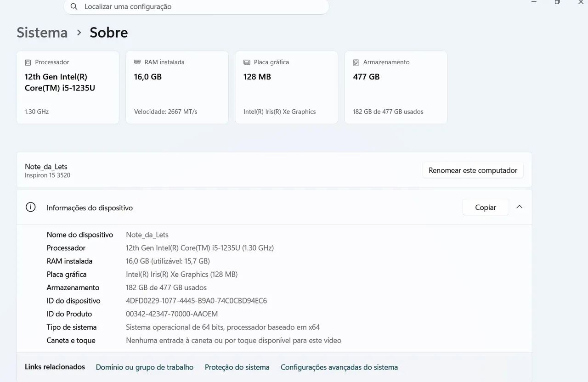Viewport: 588px width, 382px height.
Task: Go back to Sistema breadcrumb
Action: pyautogui.click(x=42, y=33)
